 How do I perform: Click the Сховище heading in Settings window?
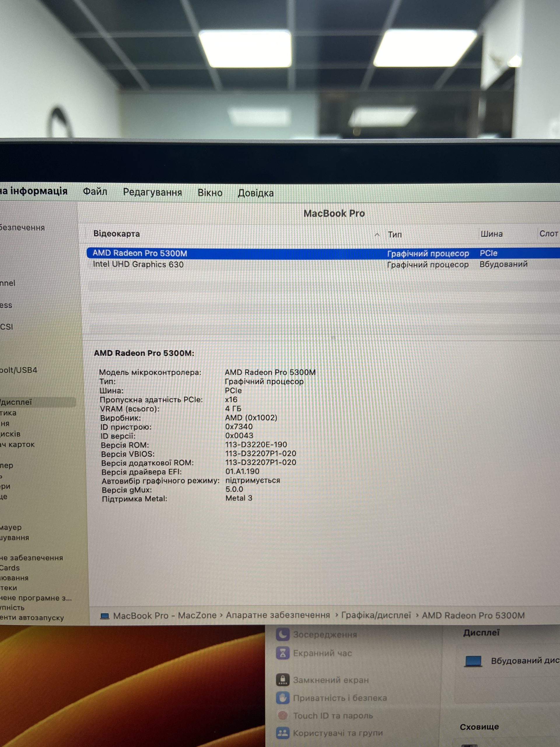pos(479,727)
